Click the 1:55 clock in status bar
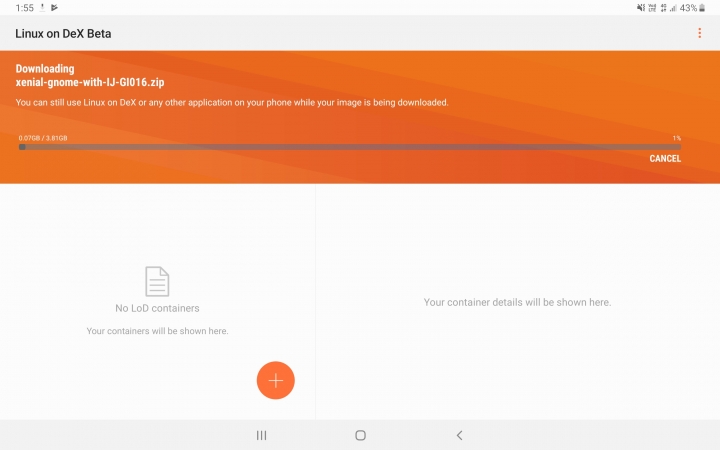The height and width of the screenshot is (450, 720). pyautogui.click(x=24, y=8)
